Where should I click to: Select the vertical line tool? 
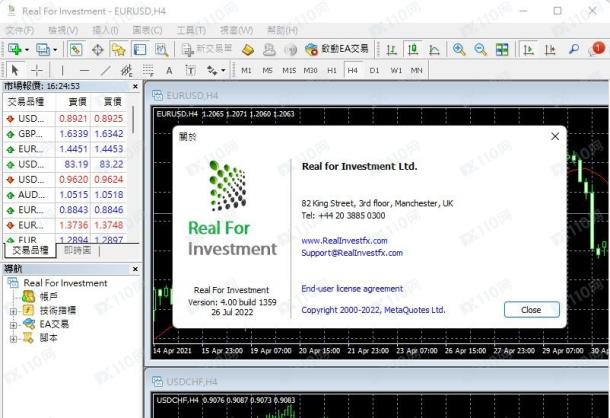[x=62, y=70]
